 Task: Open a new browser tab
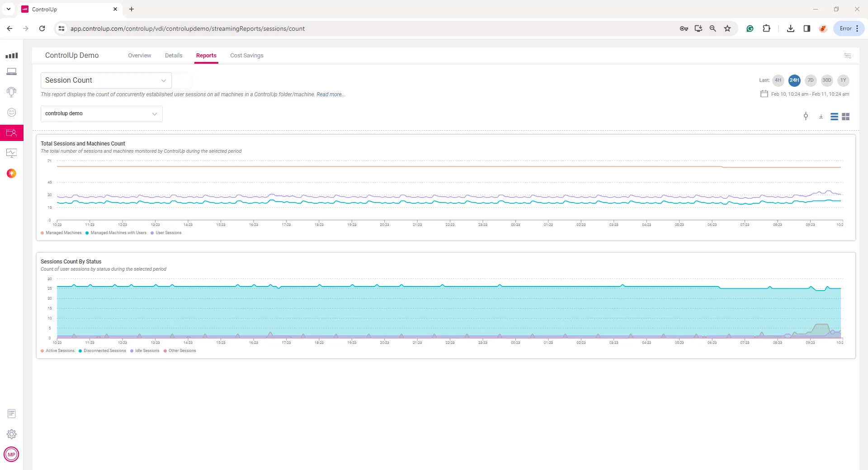[x=132, y=9]
